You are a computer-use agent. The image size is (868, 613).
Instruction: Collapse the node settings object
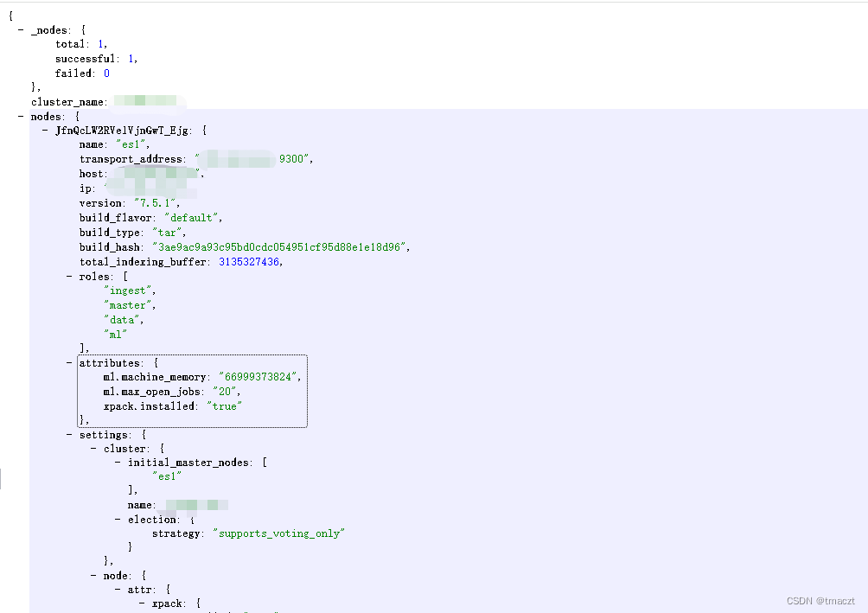pyautogui.click(x=93, y=576)
